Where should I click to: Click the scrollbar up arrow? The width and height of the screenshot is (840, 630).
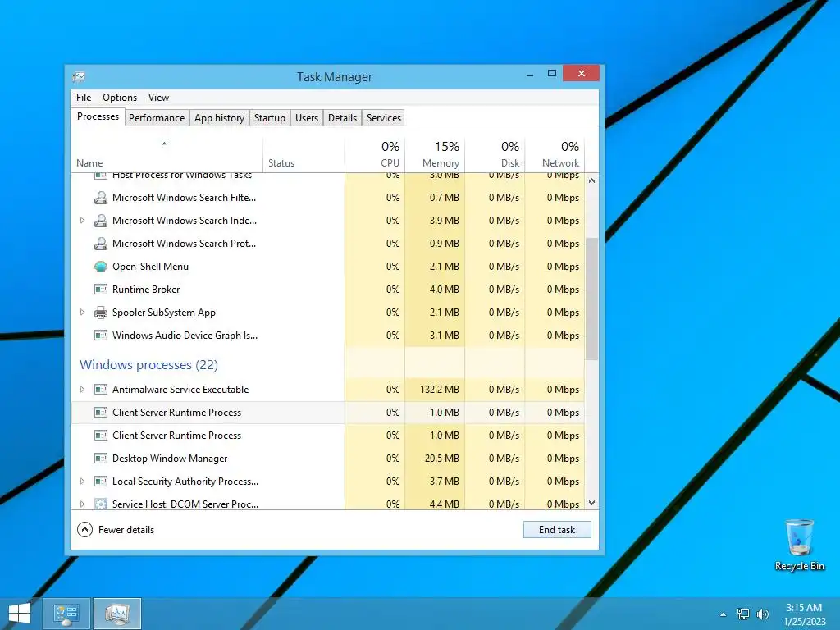tap(591, 180)
